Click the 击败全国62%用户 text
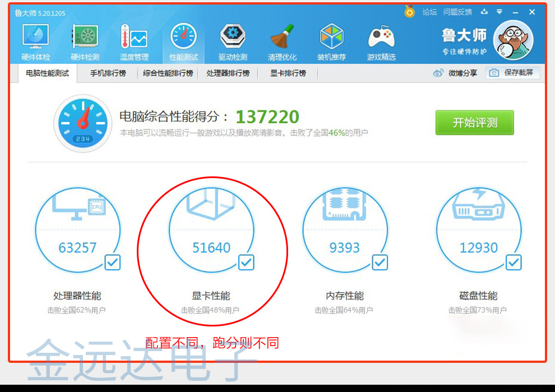 point(76,310)
